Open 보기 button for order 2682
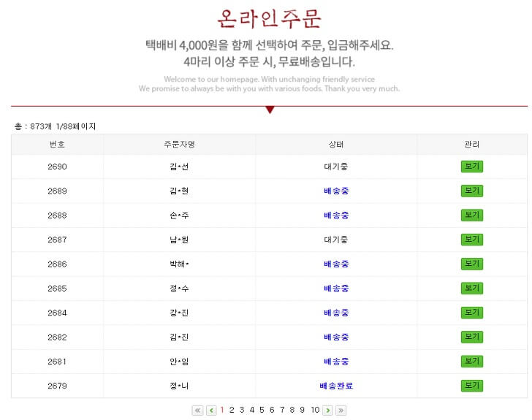 point(471,337)
